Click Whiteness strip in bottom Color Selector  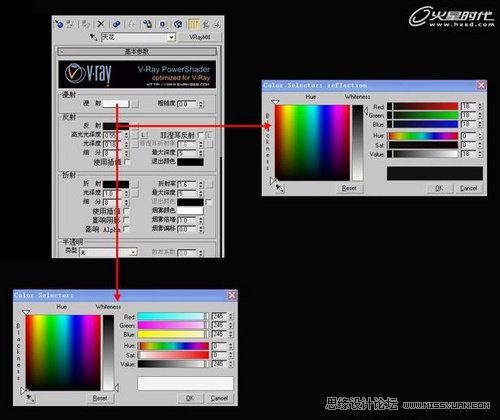[108, 353]
